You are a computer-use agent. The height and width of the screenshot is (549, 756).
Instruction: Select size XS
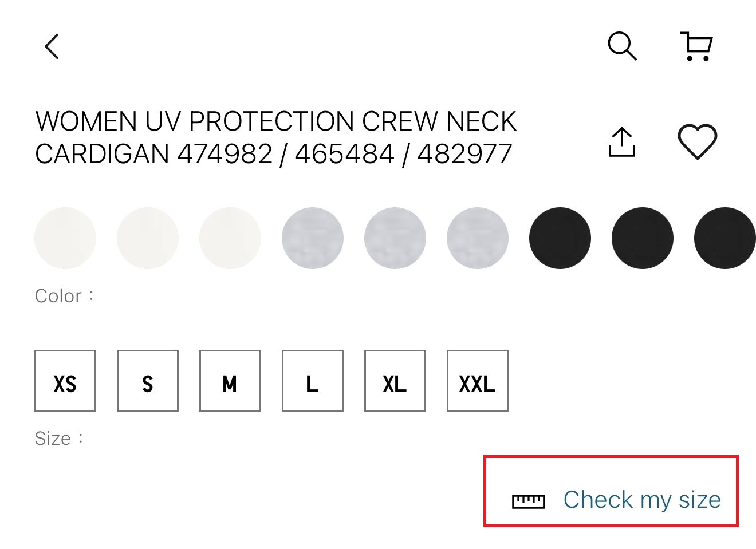(x=65, y=381)
